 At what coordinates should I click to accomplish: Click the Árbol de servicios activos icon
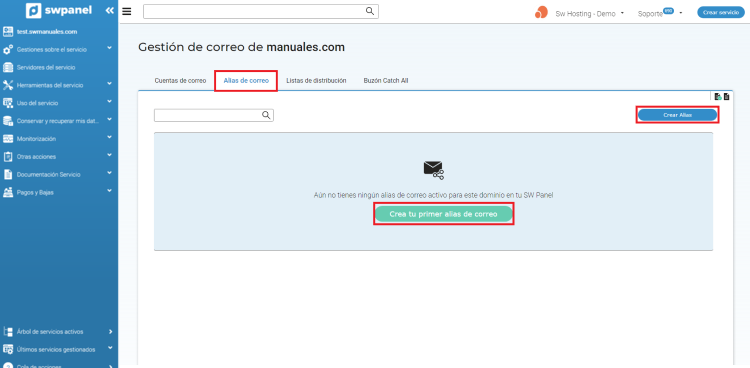coord(8,331)
